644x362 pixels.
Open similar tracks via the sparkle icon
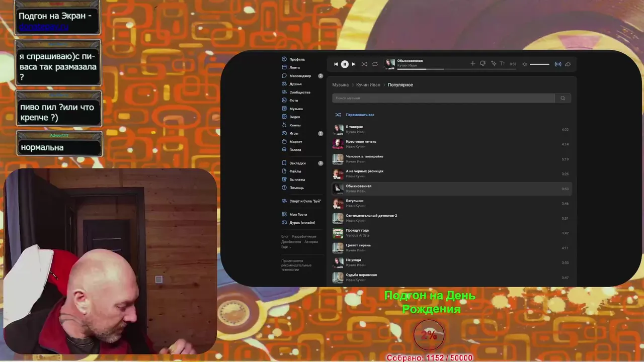point(494,63)
